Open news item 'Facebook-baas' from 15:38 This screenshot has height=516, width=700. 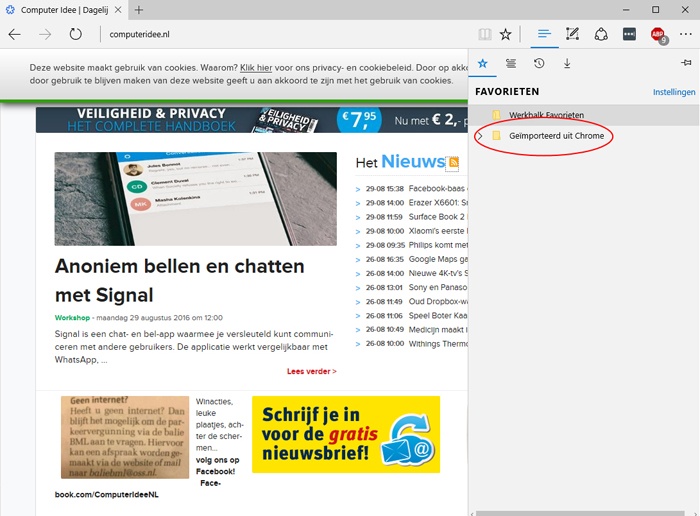[x=438, y=189]
